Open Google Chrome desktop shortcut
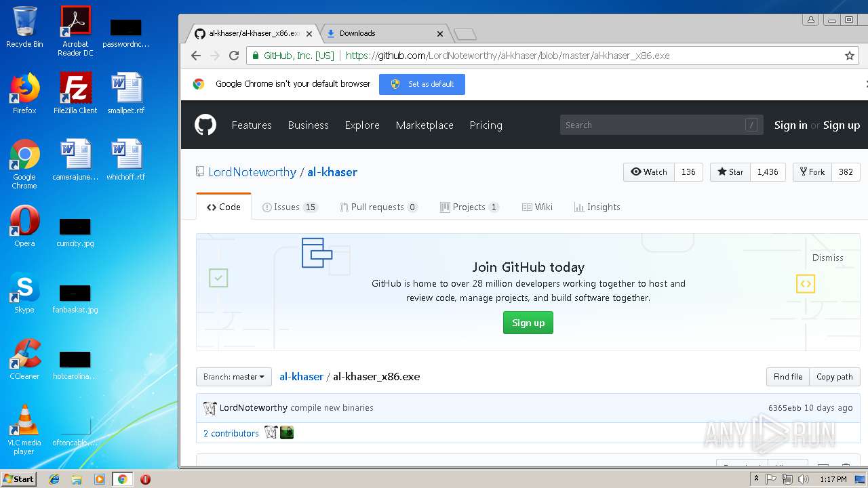Screen dimensions: 868x488 click(24, 164)
